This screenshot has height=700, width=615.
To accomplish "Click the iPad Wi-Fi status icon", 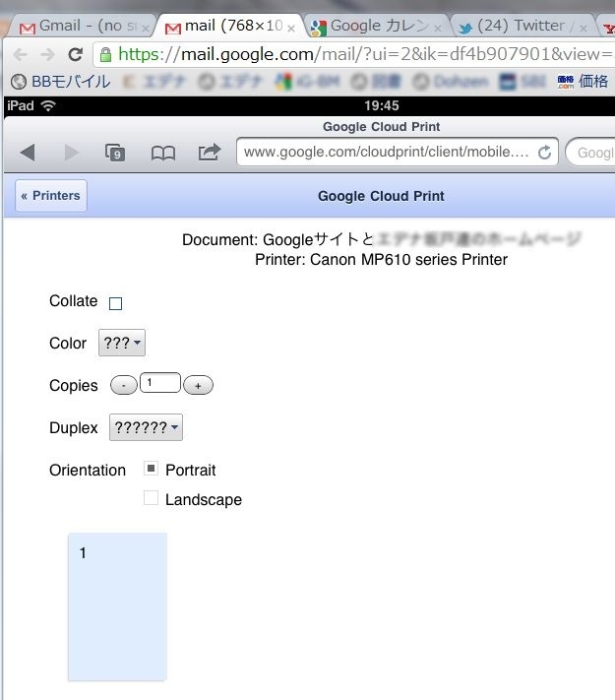I will pyautogui.click(x=48, y=105).
